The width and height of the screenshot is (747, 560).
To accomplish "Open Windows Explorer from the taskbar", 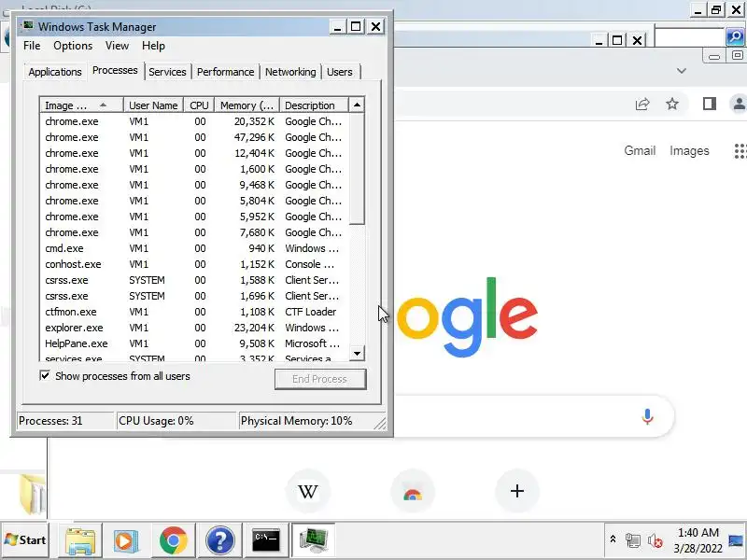I will 80,540.
